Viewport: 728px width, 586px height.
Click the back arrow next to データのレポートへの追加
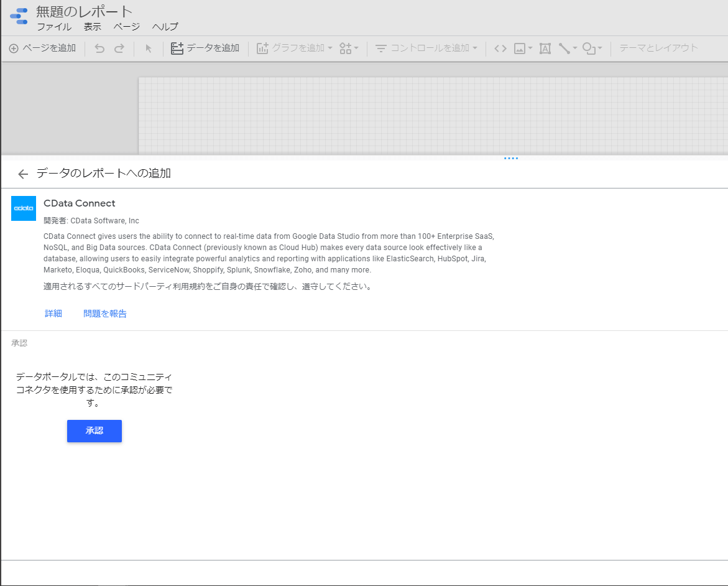(x=23, y=174)
